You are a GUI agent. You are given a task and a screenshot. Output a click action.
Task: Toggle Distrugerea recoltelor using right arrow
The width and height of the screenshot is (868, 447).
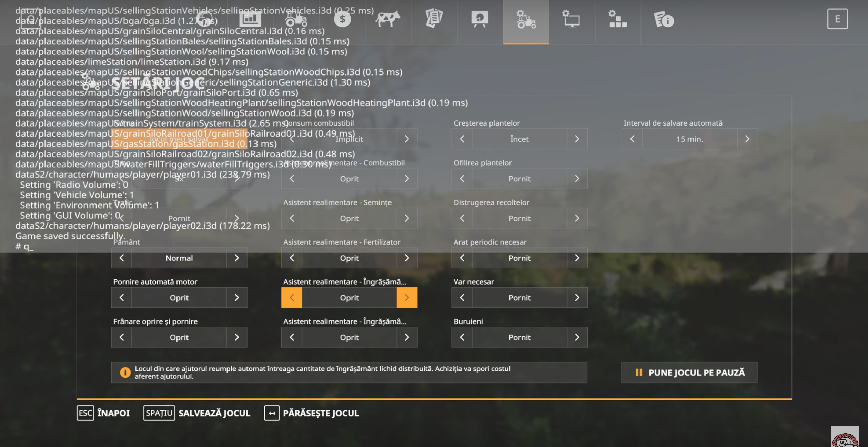577,218
